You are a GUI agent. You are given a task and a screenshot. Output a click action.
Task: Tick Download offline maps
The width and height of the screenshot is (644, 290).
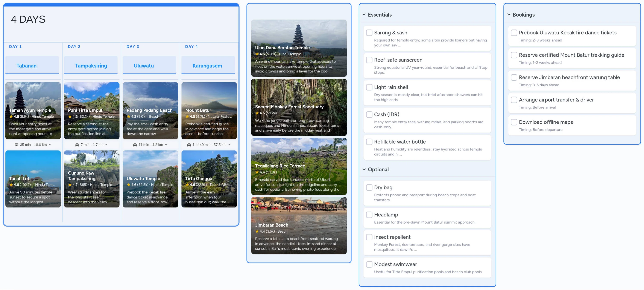pyautogui.click(x=514, y=122)
